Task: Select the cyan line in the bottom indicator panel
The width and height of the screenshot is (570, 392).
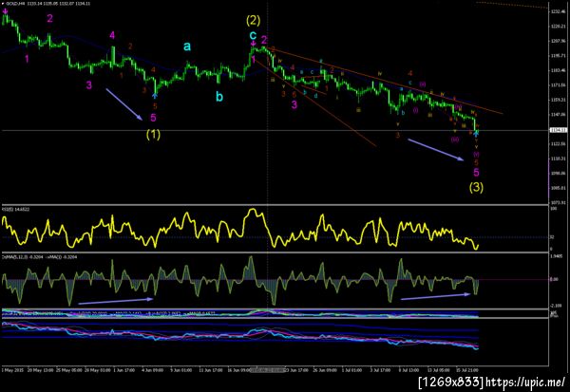Action: (x=240, y=336)
